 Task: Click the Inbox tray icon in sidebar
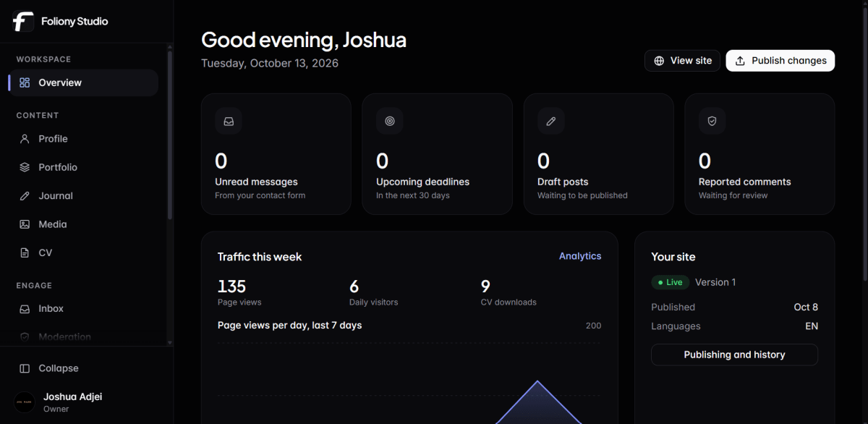coord(25,308)
